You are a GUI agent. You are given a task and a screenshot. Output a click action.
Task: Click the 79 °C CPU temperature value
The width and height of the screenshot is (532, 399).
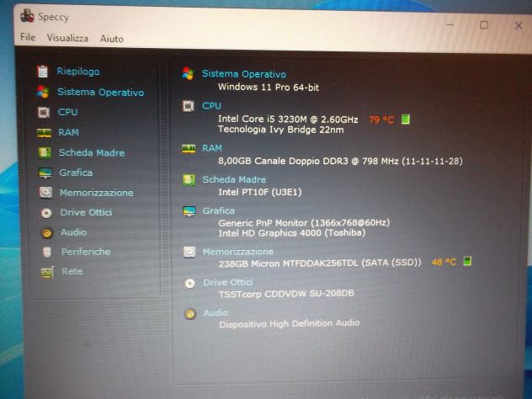pos(381,120)
